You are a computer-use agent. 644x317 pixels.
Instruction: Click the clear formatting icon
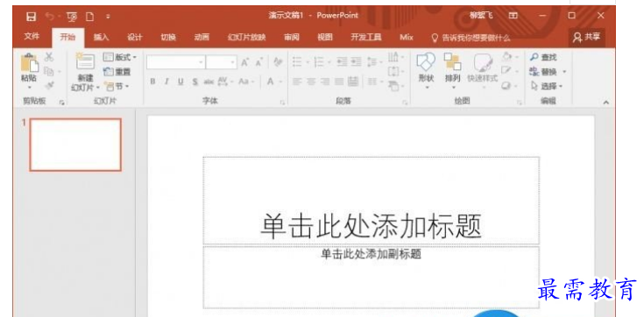278,61
